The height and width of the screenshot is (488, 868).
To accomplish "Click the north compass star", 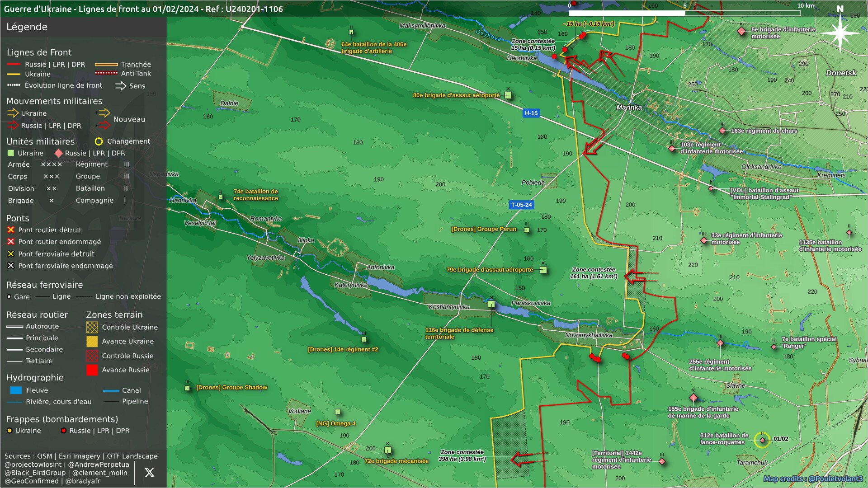I will 840,33.
